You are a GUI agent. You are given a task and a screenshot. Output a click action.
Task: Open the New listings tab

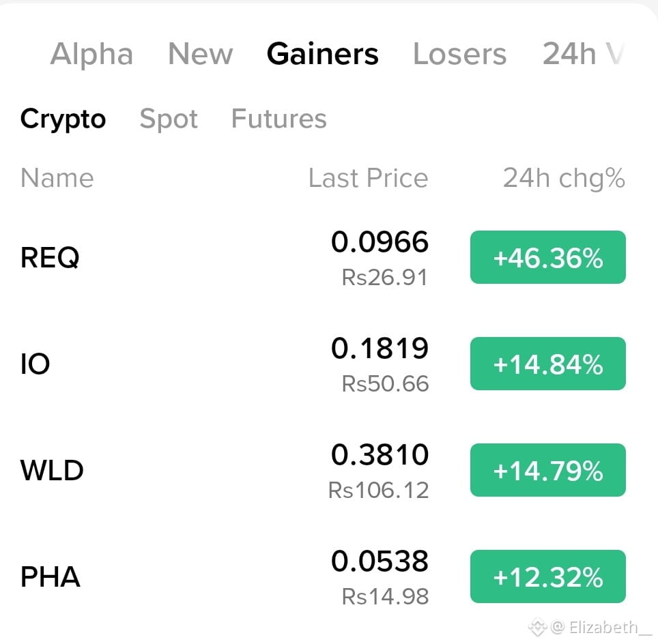(200, 54)
